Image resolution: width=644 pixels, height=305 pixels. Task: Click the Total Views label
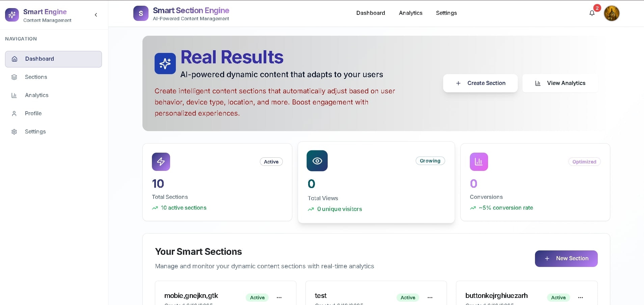323,199
